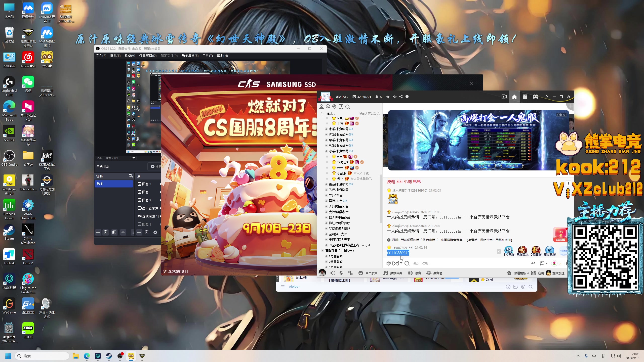Launch 游戏加速 game accelerator in YY
This screenshot has height=362, width=644.
coord(555,273)
